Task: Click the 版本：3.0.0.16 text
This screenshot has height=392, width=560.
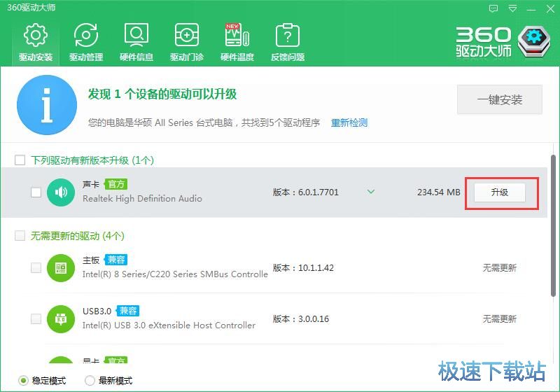Action: [x=301, y=318]
